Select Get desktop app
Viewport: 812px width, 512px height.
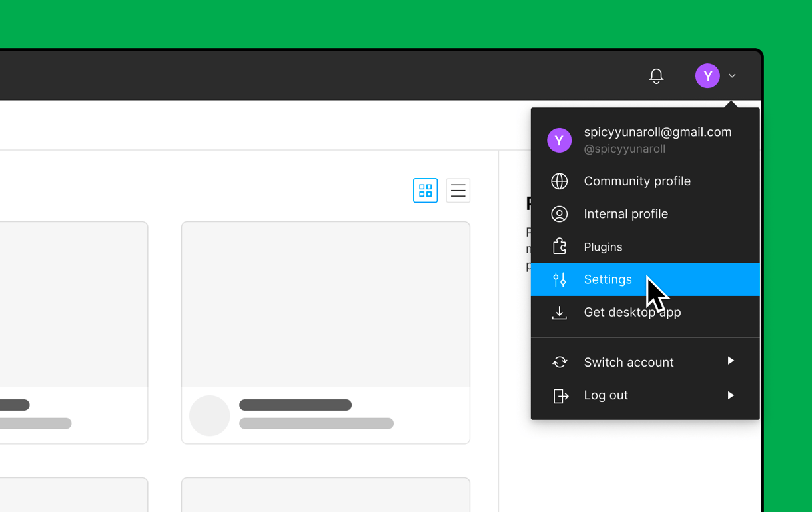(632, 313)
